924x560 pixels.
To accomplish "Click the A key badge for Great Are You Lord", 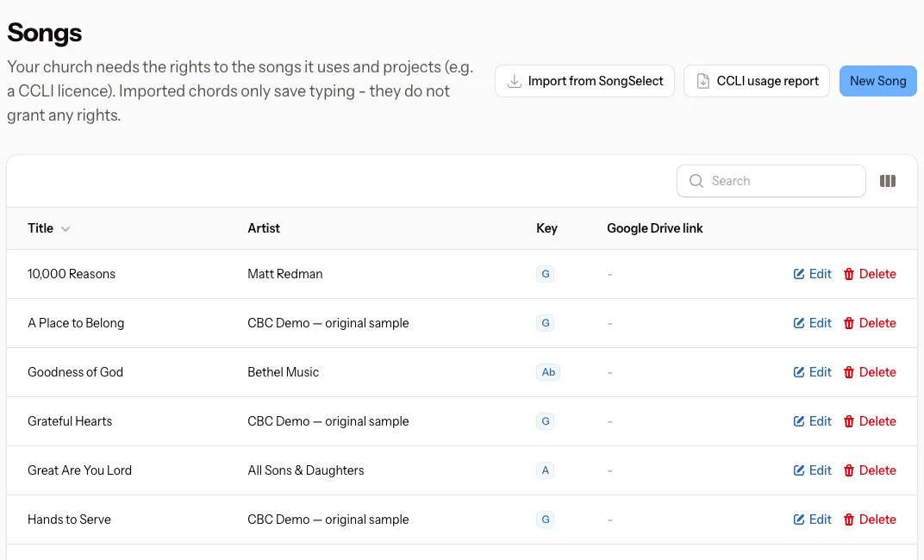I will pos(545,470).
